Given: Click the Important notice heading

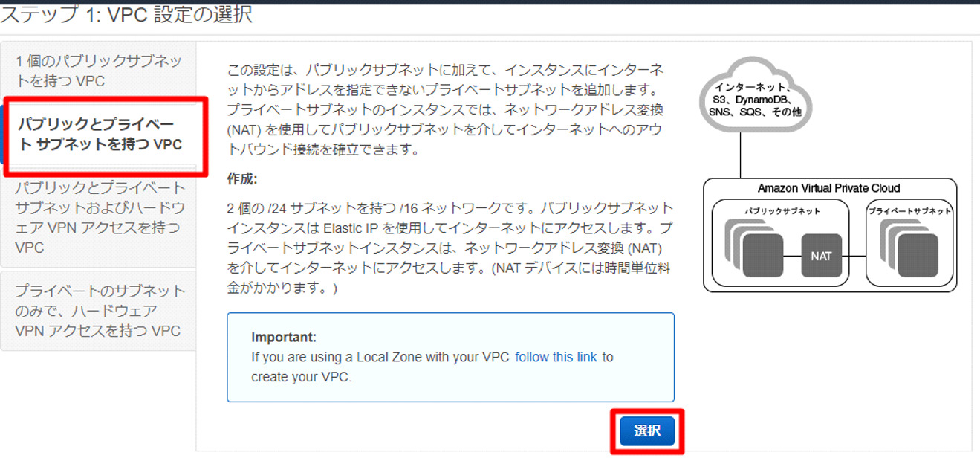Looking at the screenshot, I should [284, 337].
